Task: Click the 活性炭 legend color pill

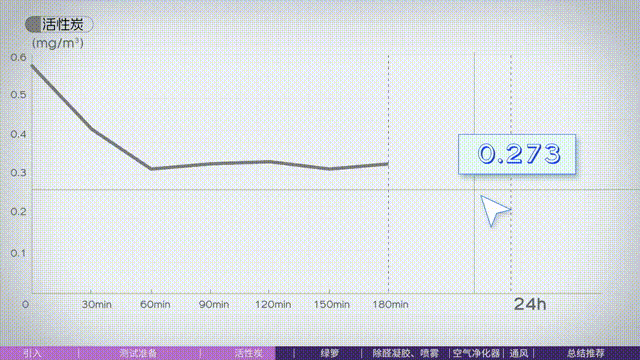Action: click(33, 24)
